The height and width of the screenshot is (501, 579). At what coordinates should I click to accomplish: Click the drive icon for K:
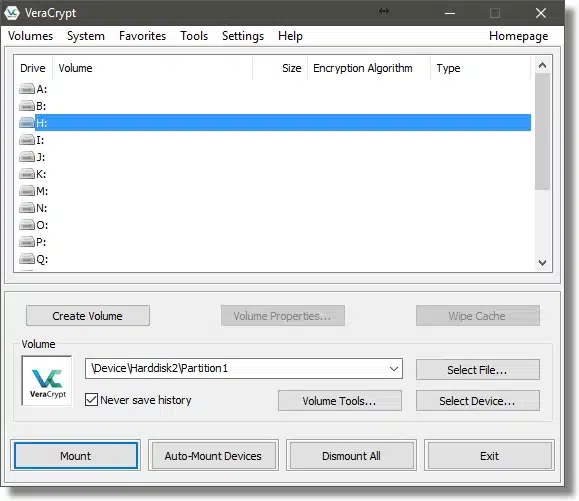pyautogui.click(x=27, y=174)
